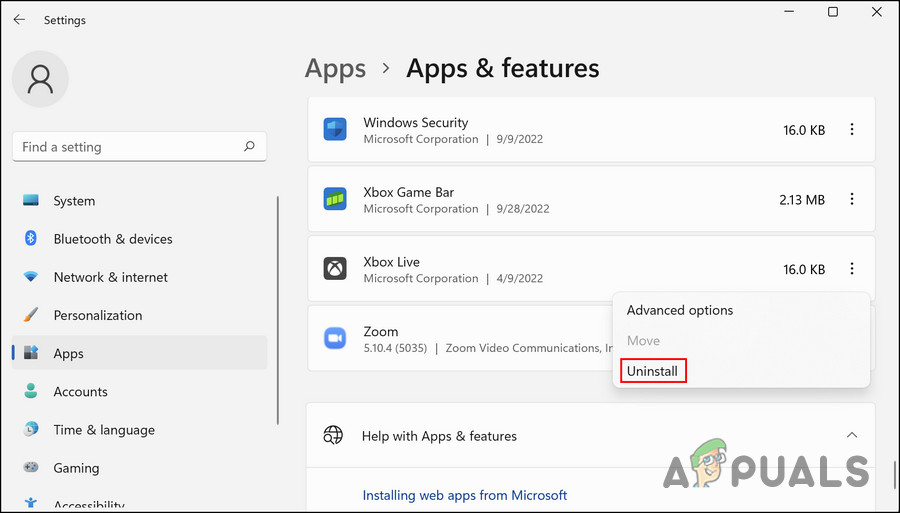Collapse Help with Apps & features section

point(852,436)
